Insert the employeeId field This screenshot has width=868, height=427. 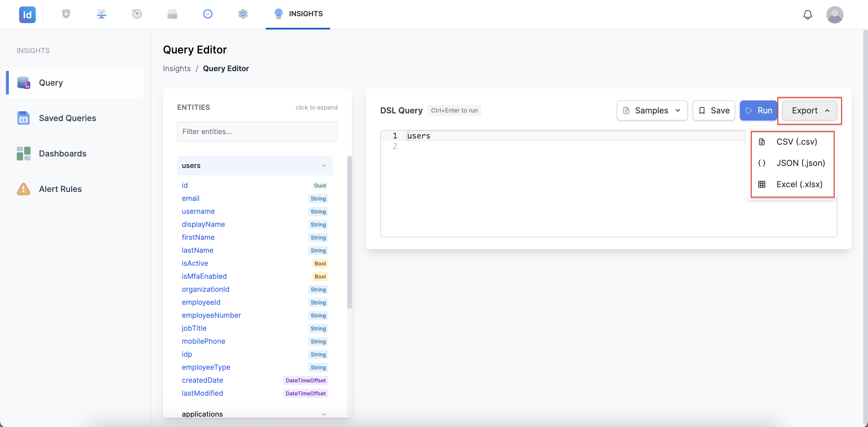coord(201,302)
